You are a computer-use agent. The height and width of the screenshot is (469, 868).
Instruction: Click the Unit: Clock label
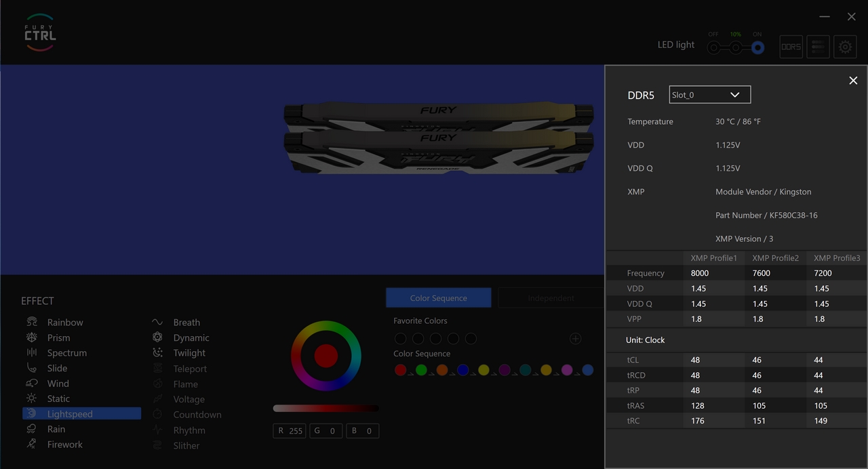pos(645,340)
